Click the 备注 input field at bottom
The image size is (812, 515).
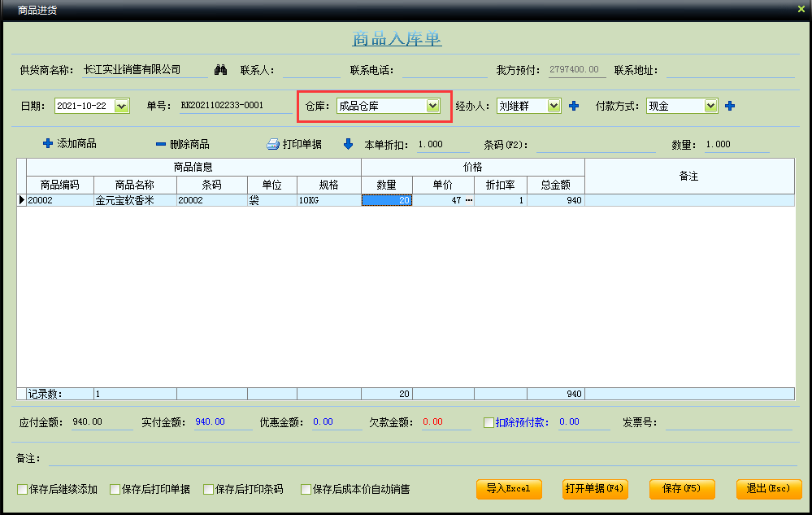423,459
